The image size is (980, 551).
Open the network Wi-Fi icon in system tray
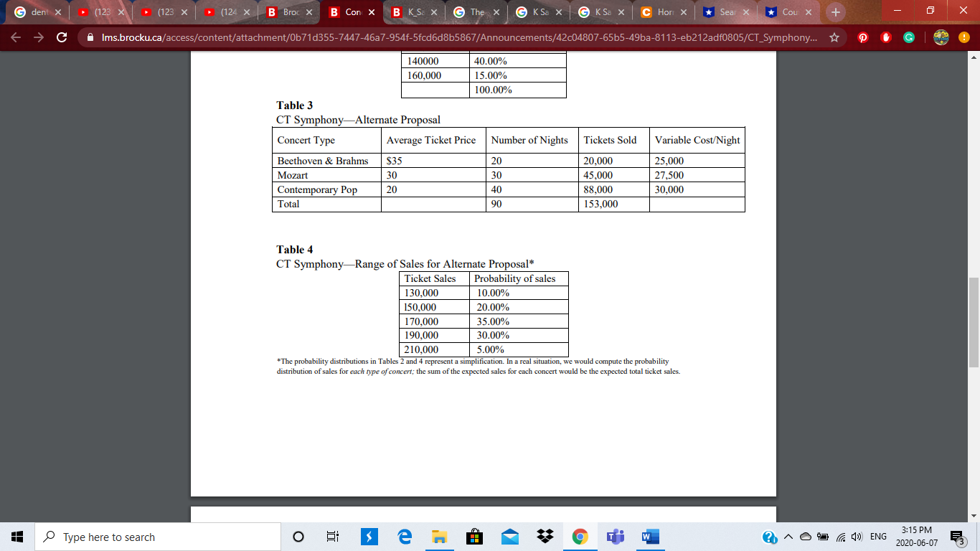click(841, 536)
